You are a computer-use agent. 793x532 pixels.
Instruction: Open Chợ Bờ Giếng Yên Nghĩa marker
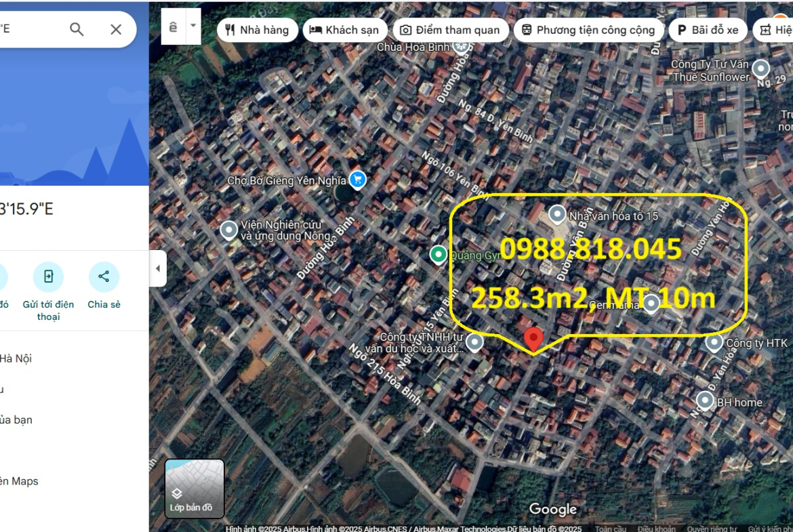357,180
